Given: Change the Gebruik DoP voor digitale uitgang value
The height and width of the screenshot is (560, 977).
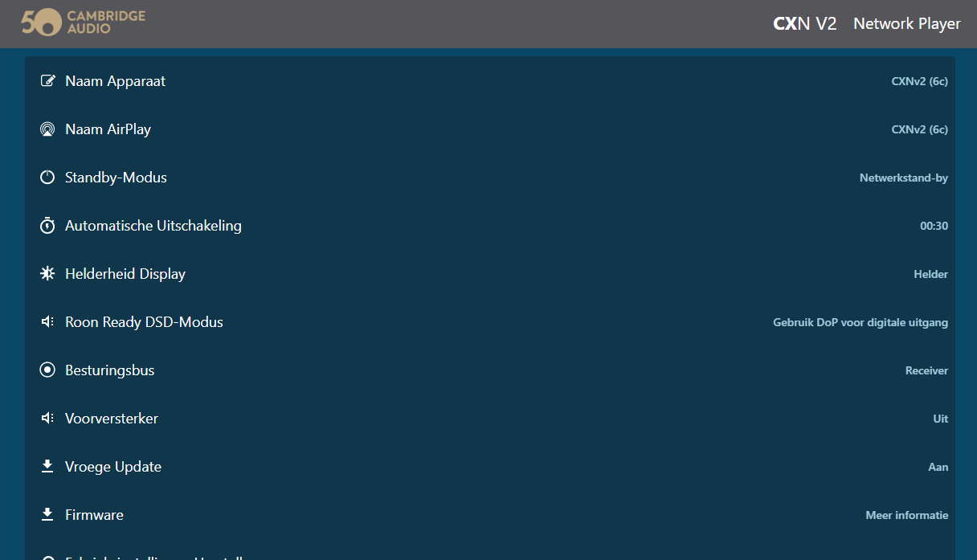Looking at the screenshot, I should coord(860,322).
